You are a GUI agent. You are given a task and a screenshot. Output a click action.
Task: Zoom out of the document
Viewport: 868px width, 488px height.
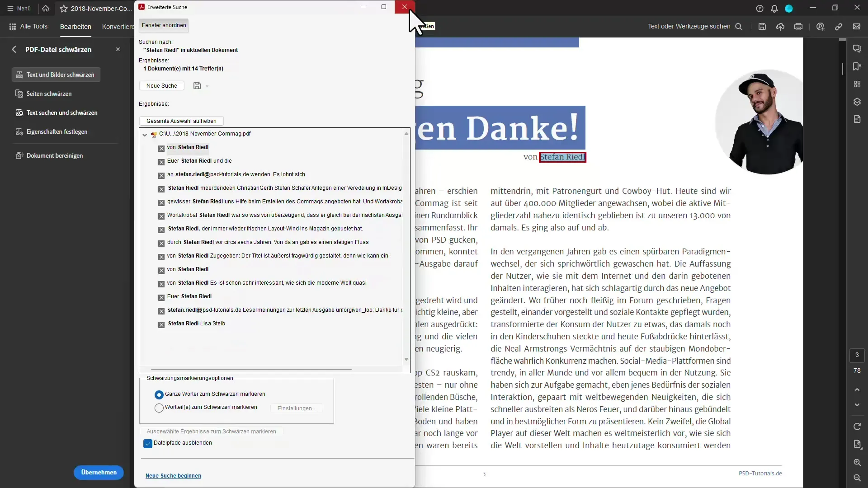(857, 478)
